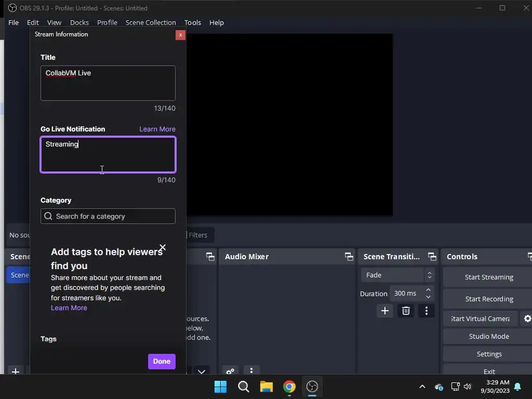
Task: Open the Tools menu
Action: (193, 22)
